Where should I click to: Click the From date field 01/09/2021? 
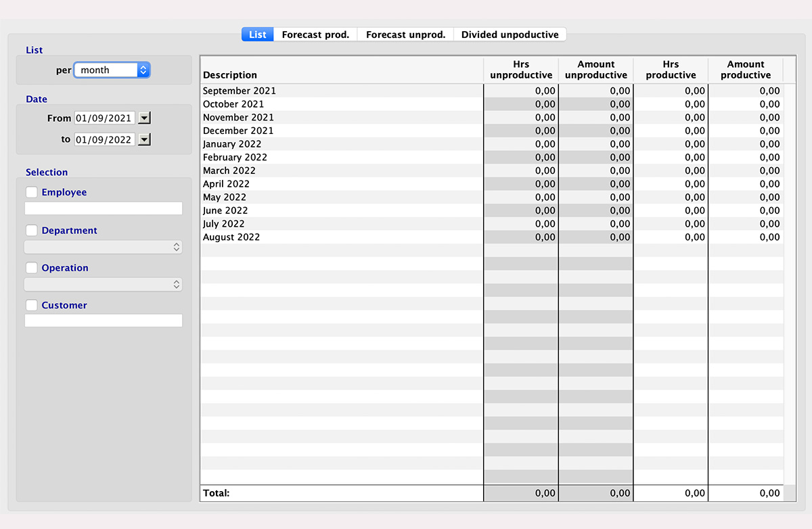pyautogui.click(x=104, y=118)
